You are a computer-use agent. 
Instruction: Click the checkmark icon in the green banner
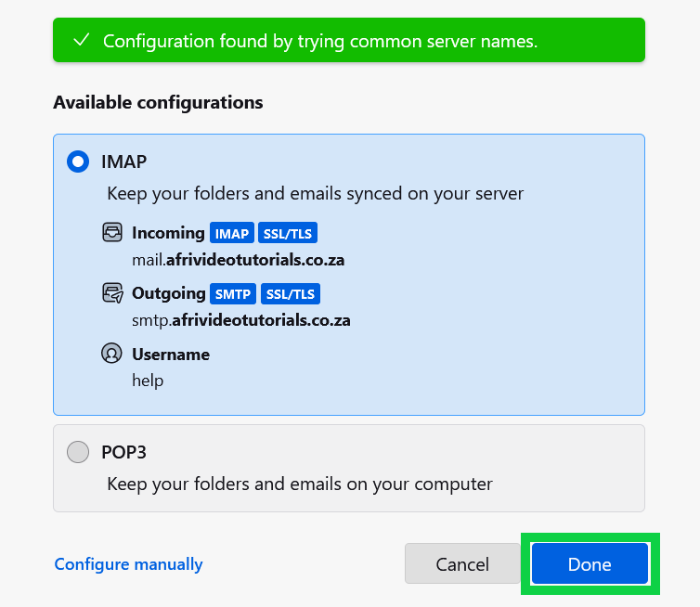coord(82,41)
